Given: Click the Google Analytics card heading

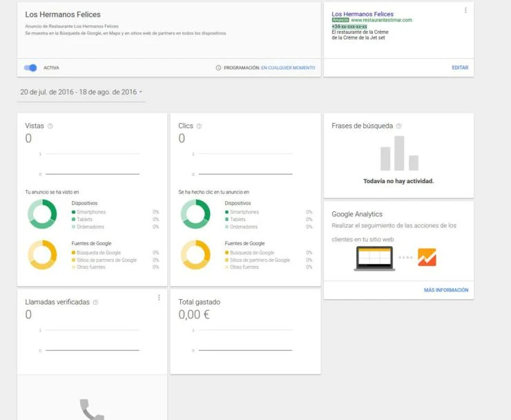Looking at the screenshot, I should [357, 214].
